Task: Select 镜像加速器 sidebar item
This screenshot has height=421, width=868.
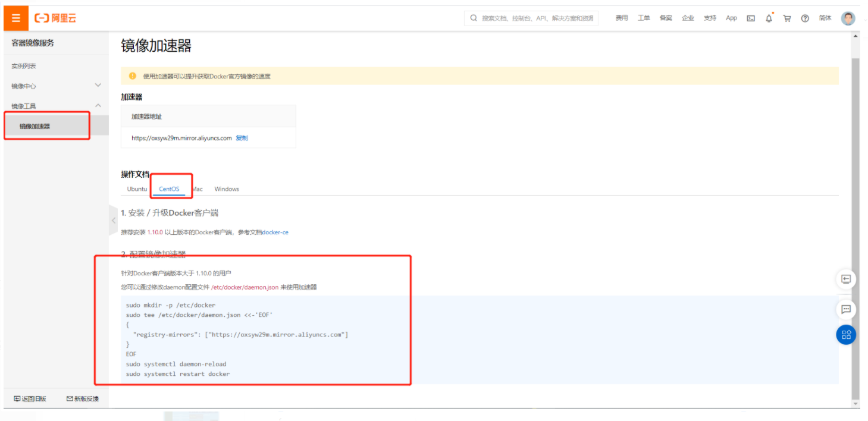Action: click(x=56, y=126)
